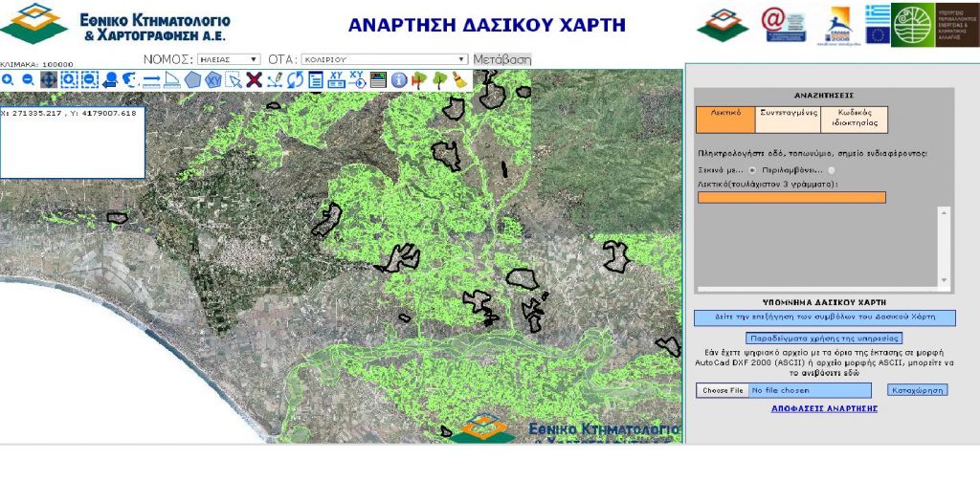The height and width of the screenshot is (481, 980).
Task: Select the zoom out magnifier tool
Action: 28,80
